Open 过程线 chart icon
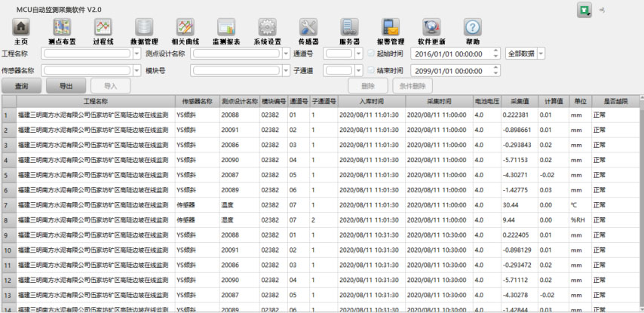Viewport: 644px width, 313px height. [103, 27]
